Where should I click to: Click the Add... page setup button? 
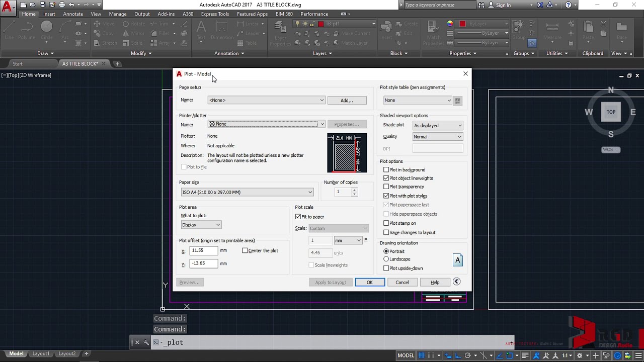[x=347, y=101]
